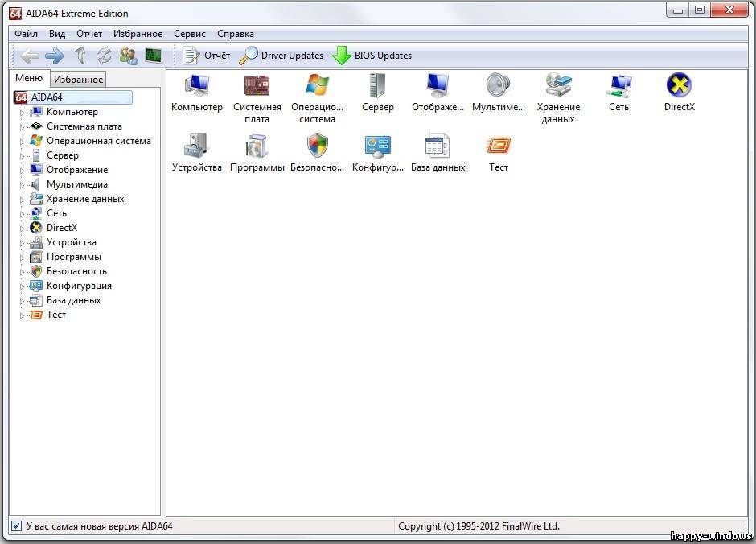Image resolution: width=756 pixels, height=544 pixels.
Task: Expand the Операционная система tree node
Action: coord(22,142)
